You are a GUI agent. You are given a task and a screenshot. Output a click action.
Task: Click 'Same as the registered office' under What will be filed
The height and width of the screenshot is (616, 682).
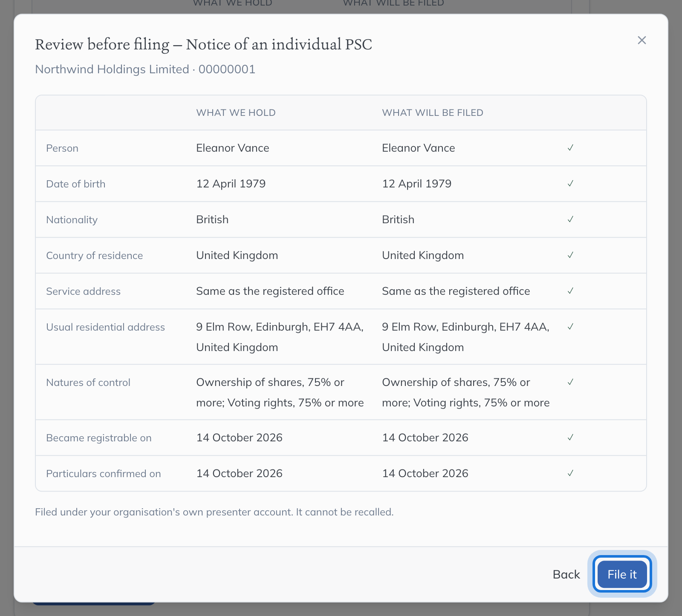[456, 291]
